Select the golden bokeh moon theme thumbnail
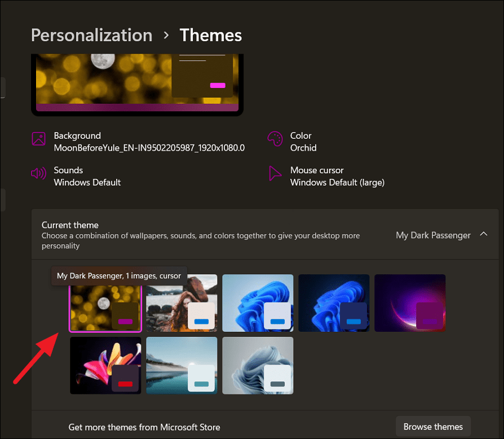Image resolution: width=504 pixels, height=439 pixels. [105, 308]
